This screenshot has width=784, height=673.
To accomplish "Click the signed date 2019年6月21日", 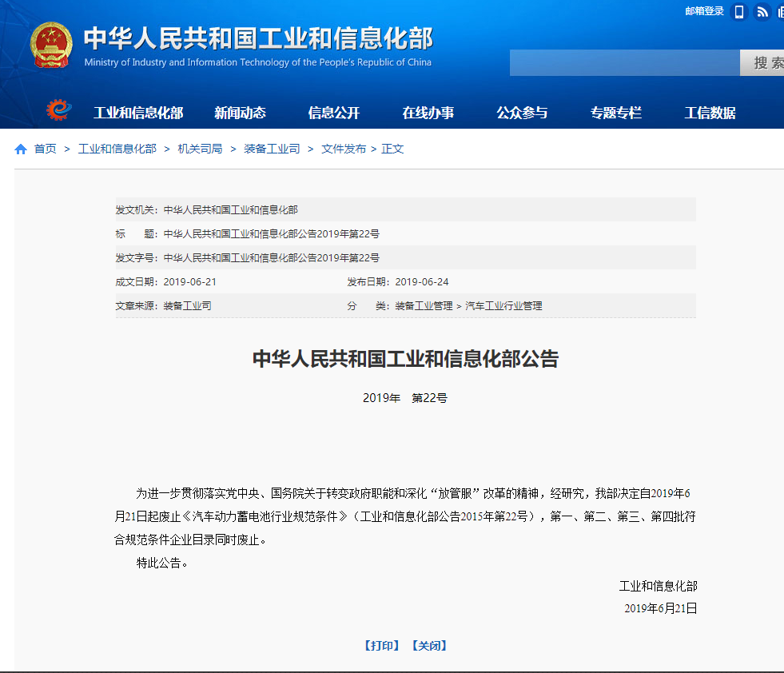I will coord(660,608).
